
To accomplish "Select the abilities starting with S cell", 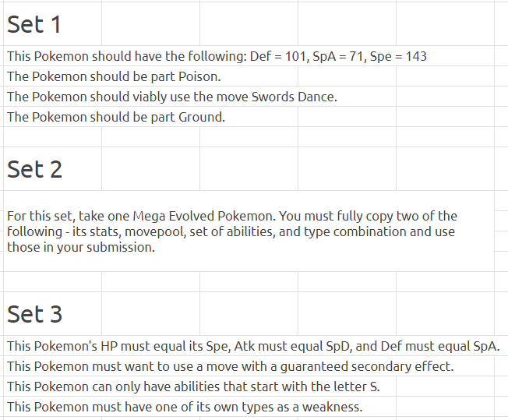I will click(199, 386).
